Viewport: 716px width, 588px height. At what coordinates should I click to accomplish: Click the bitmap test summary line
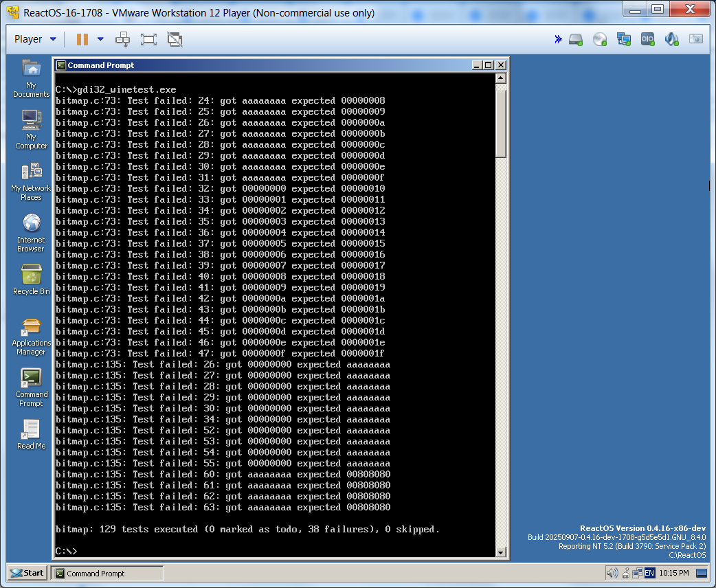coord(247,529)
